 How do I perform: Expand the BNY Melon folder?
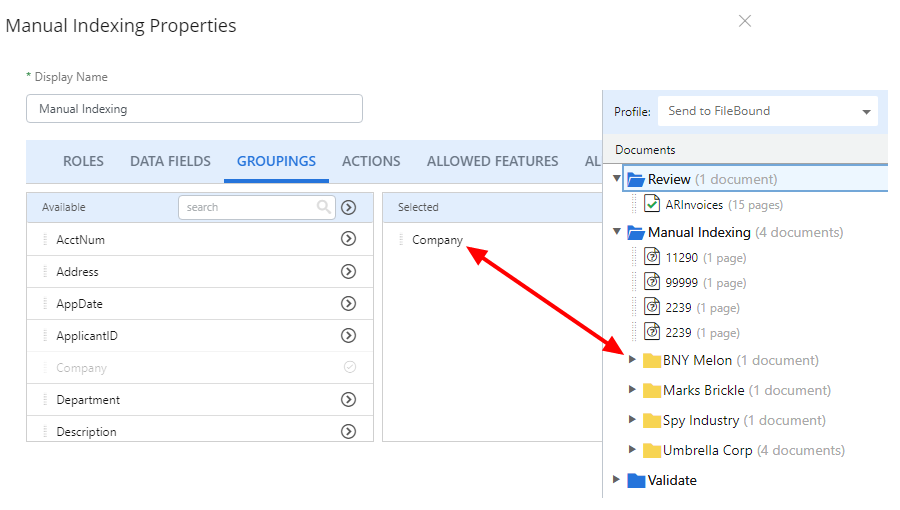pyautogui.click(x=632, y=360)
